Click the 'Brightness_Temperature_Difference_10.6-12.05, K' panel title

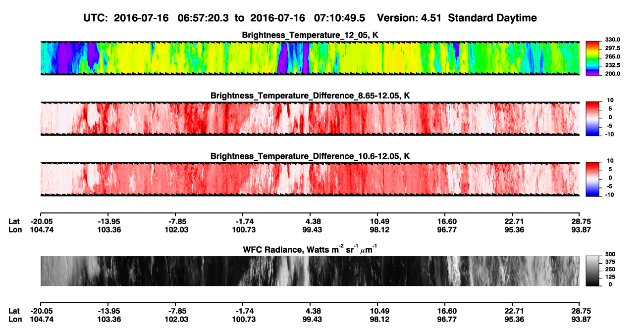coord(310,156)
